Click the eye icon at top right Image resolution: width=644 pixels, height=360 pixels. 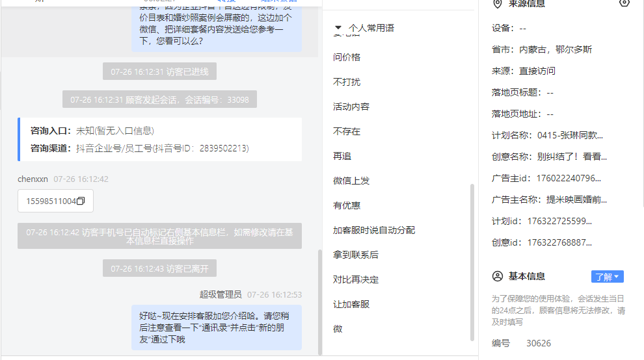[624, 3]
